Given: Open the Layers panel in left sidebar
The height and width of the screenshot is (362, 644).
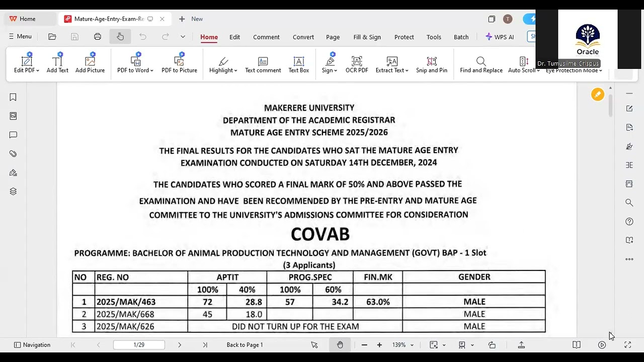Looking at the screenshot, I should click(13, 192).
